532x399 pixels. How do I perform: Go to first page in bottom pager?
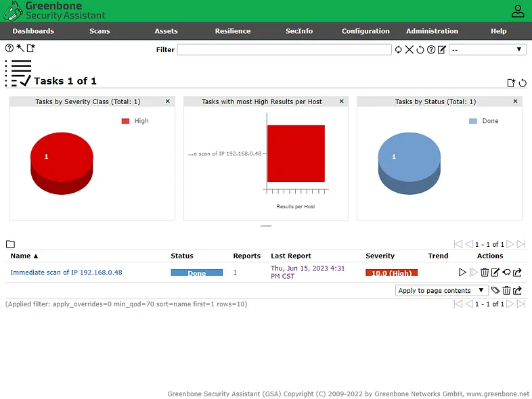[x=458, y=304]
